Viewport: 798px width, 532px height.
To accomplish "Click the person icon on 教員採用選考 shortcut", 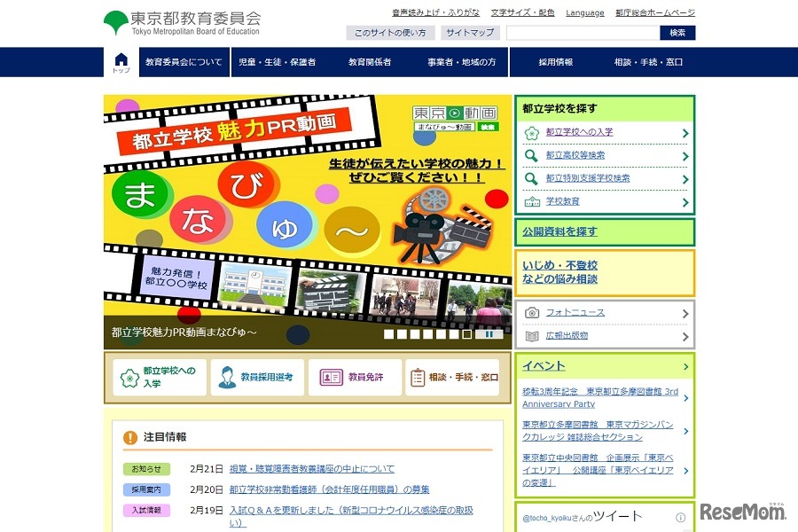I will coord(226,377).
